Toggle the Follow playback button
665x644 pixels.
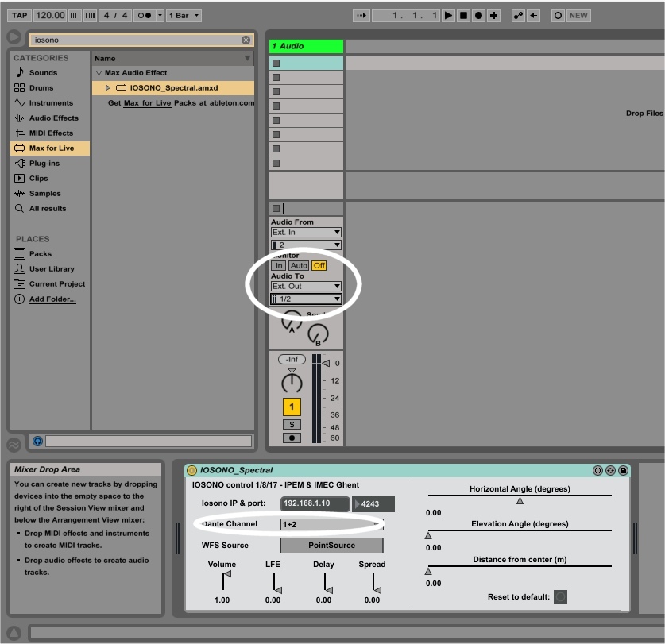[x=361, y=16]
